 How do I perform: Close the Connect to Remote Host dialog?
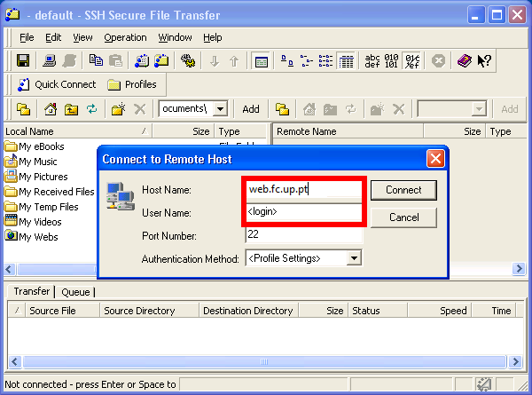tap(435, 159)
